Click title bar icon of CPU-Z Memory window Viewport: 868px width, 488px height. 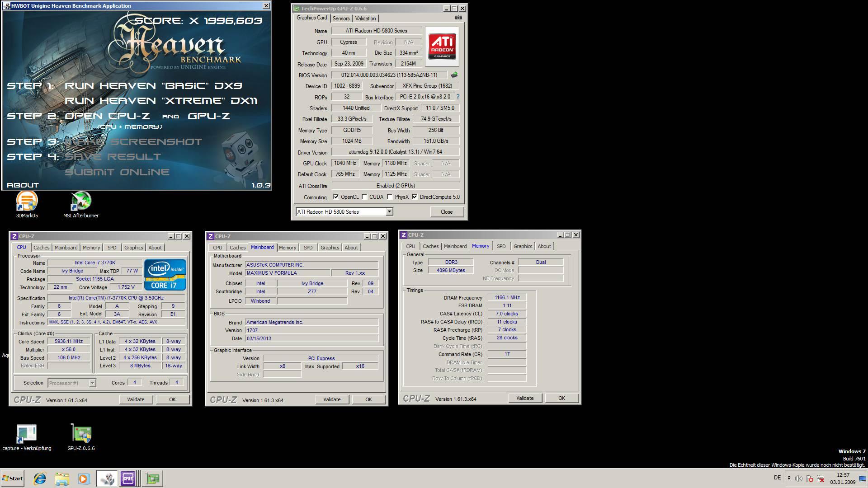[403, 235]
